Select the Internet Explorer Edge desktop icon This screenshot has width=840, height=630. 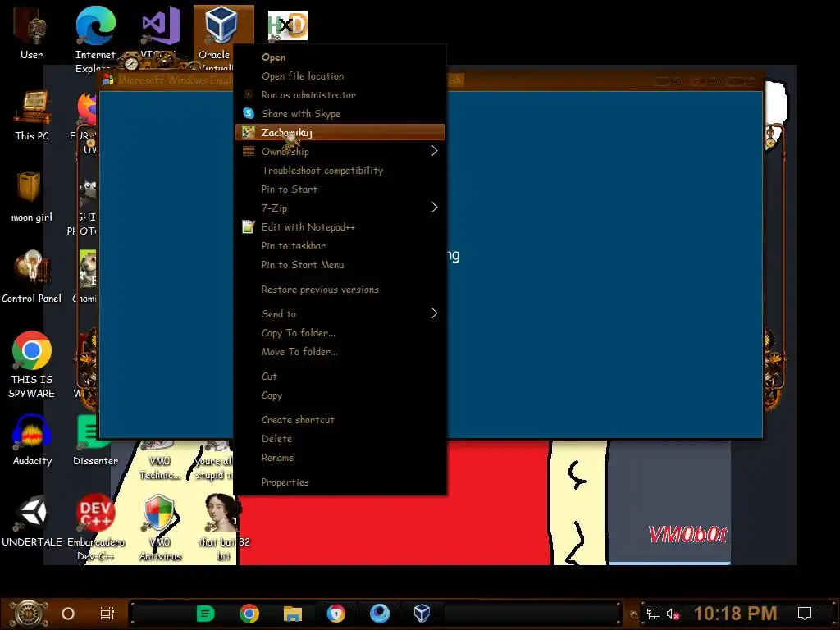(x=95, y=39)
